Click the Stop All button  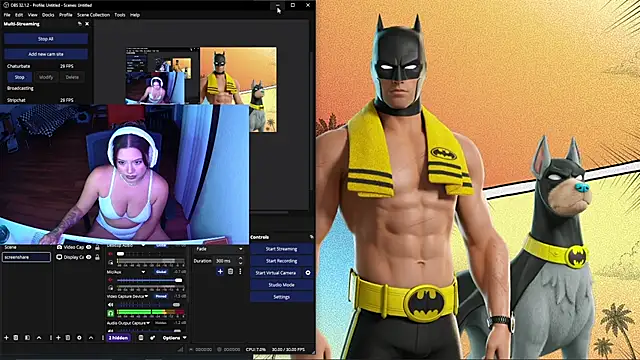pyautogui.click(x=46, y=39)
